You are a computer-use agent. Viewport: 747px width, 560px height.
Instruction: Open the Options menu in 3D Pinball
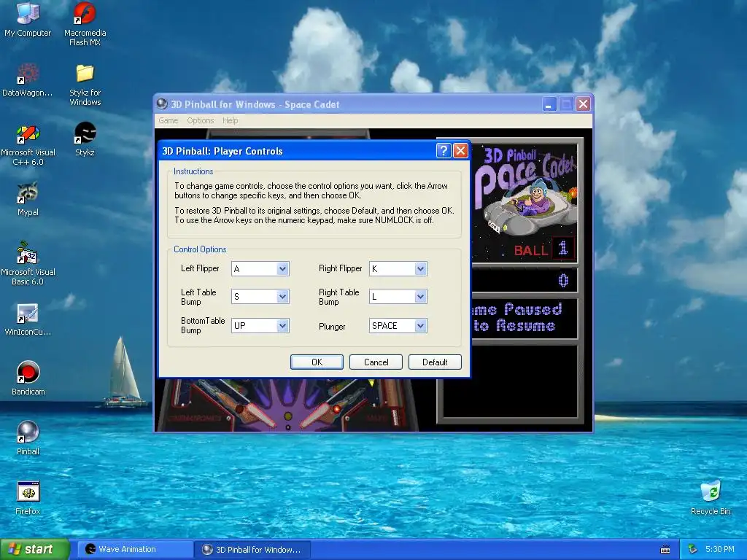(200, 120)
